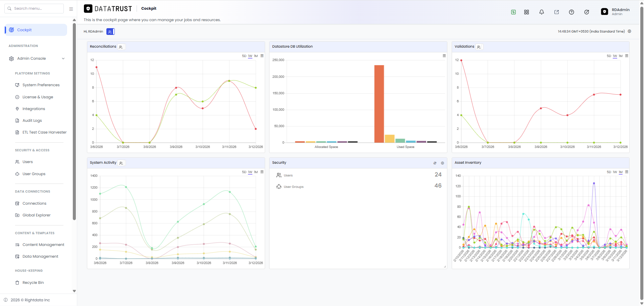Select 5D range in Validations chart

coord(609,56)
